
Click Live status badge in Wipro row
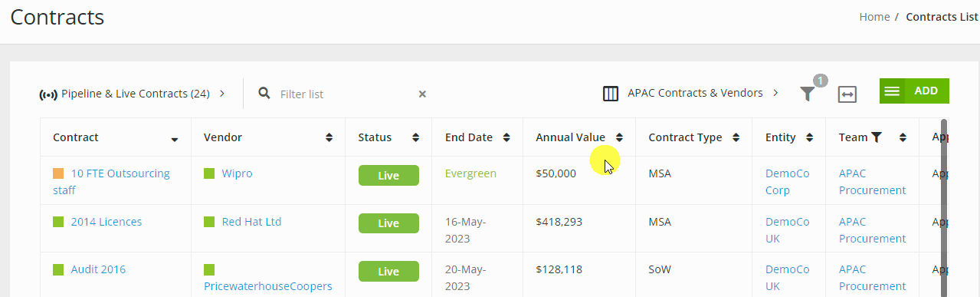[x=388, y=175]
